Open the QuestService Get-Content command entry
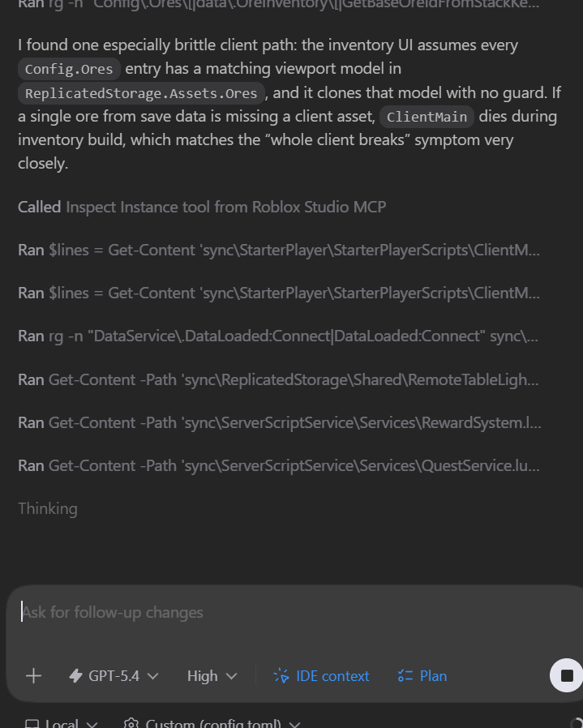The height and width of the screenshot is (728, 583). (x=278, y=465)
